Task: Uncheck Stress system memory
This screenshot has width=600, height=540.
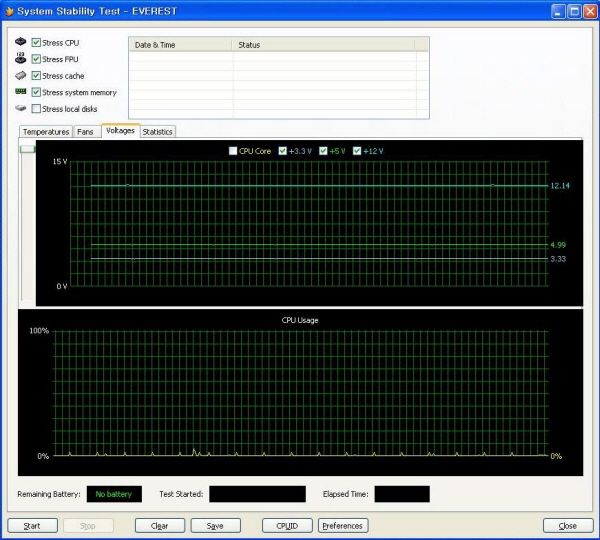Action: pyautogui.click(x=36, y=92)
